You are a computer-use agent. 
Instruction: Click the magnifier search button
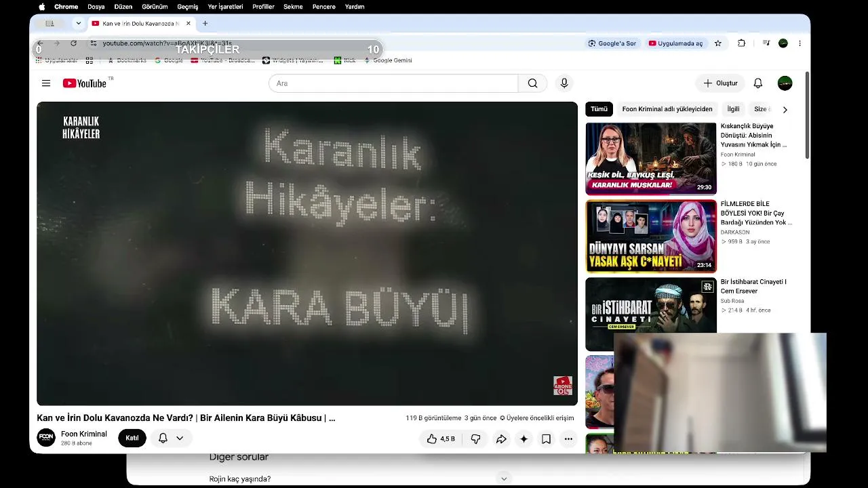[x=532, y=83]
